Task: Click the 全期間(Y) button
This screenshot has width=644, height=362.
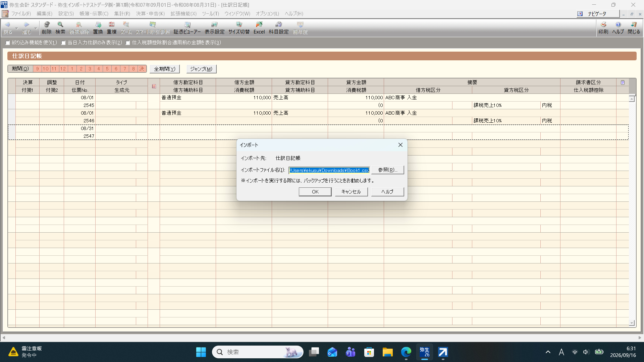Action: (165, 69)
